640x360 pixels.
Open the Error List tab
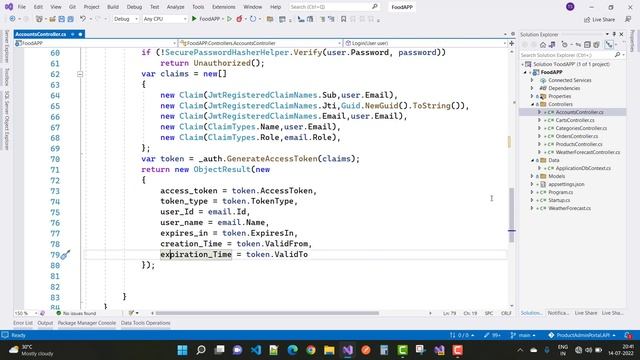[23, 323]
